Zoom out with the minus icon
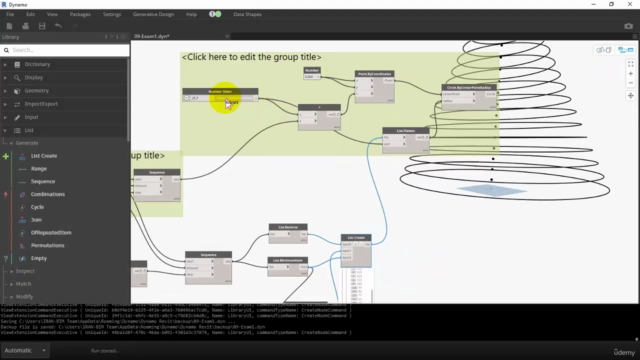640x360 pixels. (x=631, y=83)
